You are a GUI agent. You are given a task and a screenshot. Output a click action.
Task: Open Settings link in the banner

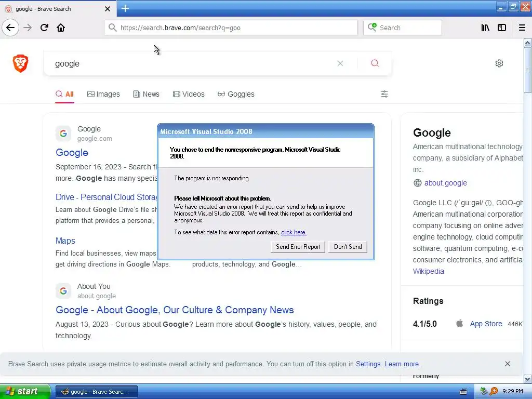point(368,364)
